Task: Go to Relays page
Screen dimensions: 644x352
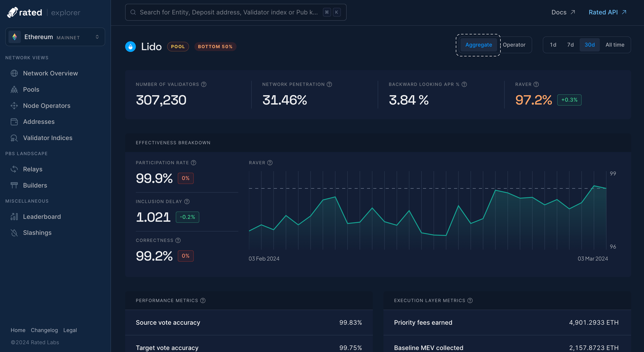Action: coord(33,169)
